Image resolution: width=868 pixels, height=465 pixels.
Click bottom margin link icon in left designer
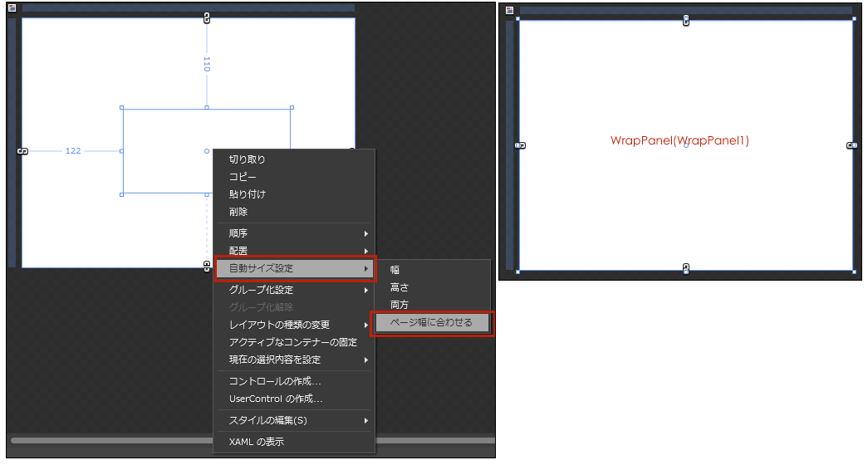coord(207,267)
